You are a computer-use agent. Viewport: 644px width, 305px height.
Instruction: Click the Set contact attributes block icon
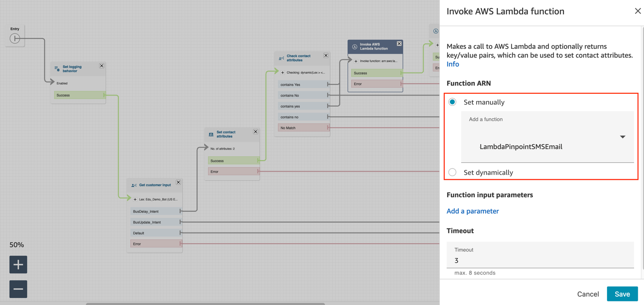[x=210, y=134]
